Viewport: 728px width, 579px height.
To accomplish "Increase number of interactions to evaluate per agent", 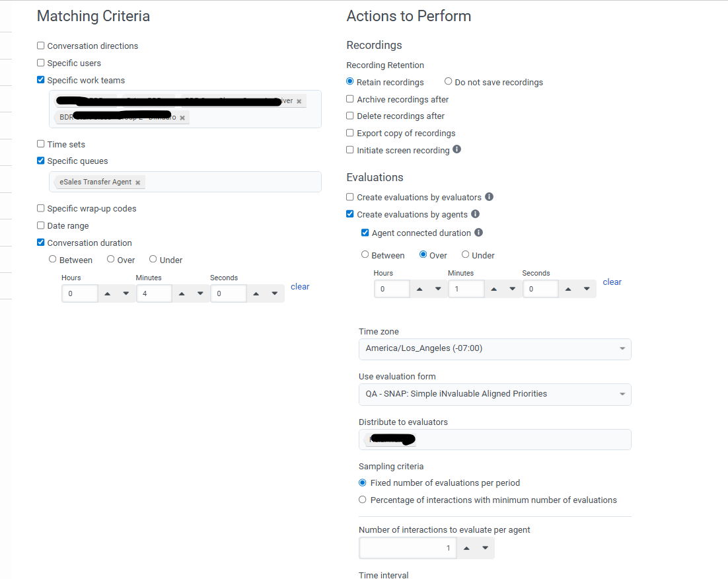I will 466,548.
